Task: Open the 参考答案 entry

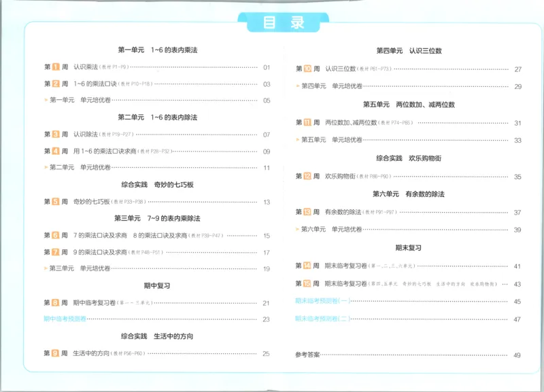Action: (x=307, y=355)
